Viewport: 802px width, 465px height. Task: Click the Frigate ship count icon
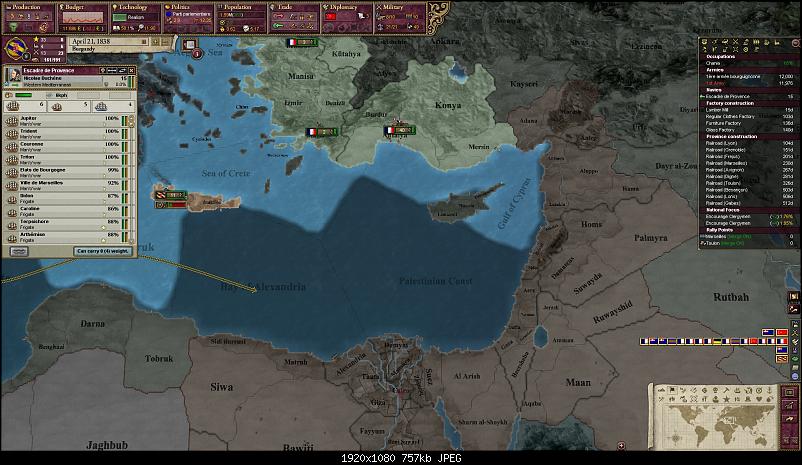56,106
